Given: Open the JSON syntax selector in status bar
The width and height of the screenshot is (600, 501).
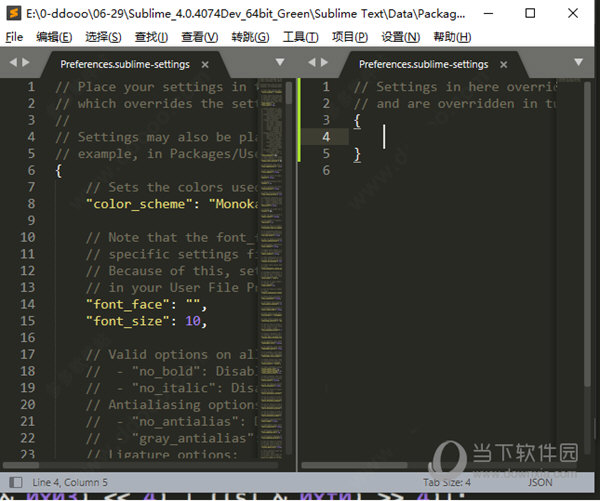Looking at the screenshot, I should point(538,482).
